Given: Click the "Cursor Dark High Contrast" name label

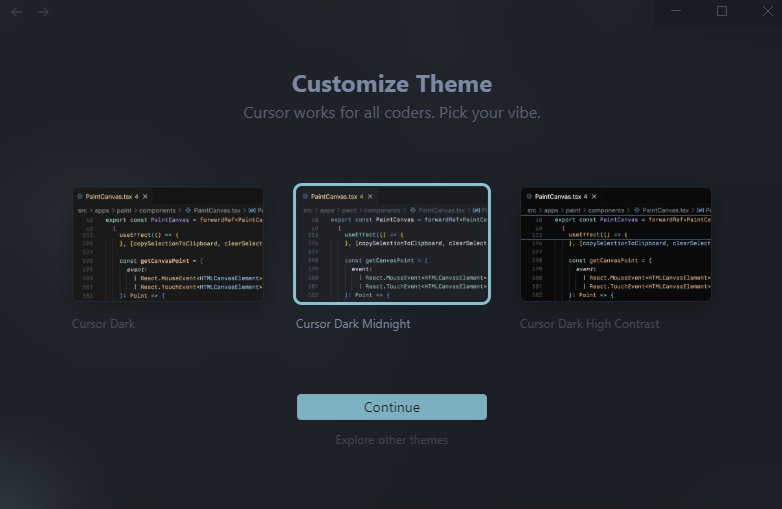Looking at the screenshot, I should [x=589, y=324].
